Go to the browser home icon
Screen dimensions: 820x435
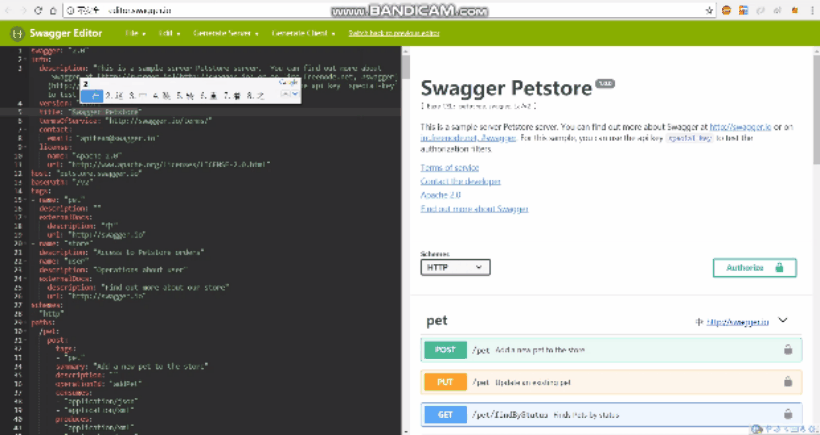(53, 10)
